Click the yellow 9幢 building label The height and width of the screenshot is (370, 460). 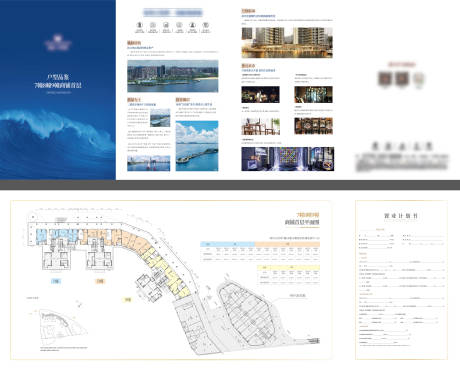[x=127, y=300]
